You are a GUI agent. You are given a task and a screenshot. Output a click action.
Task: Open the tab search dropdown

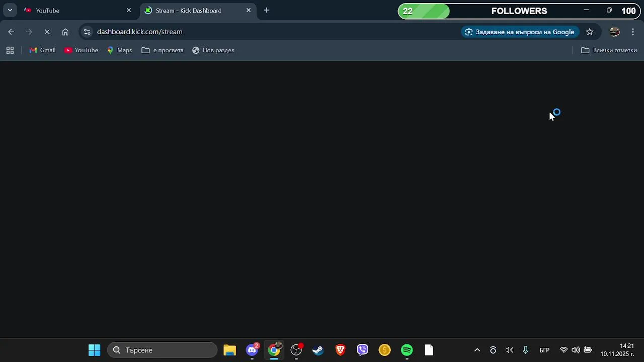point(10,10)
